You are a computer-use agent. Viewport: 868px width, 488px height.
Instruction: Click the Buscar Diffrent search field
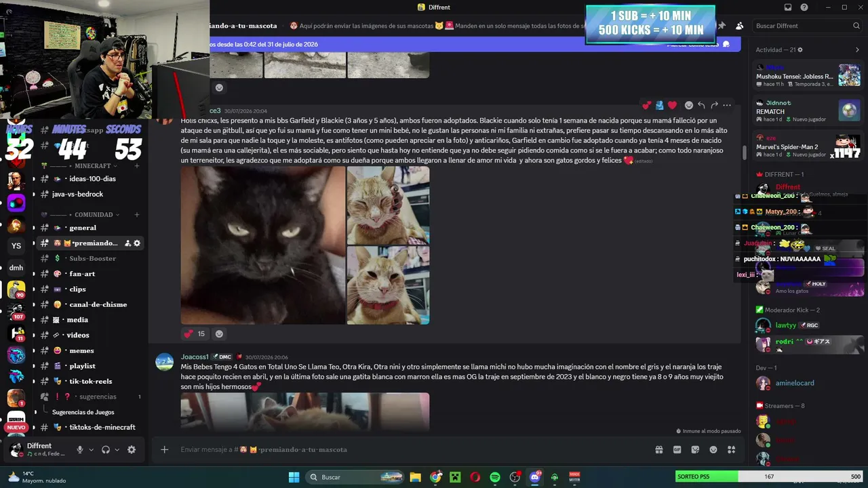[807, 26]
